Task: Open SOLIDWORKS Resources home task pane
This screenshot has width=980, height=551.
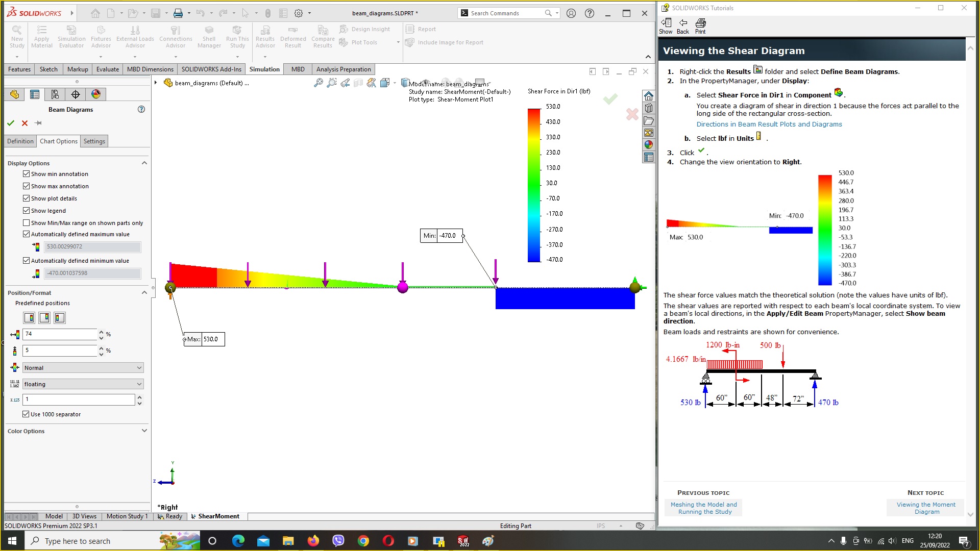Action: point(648,96)
